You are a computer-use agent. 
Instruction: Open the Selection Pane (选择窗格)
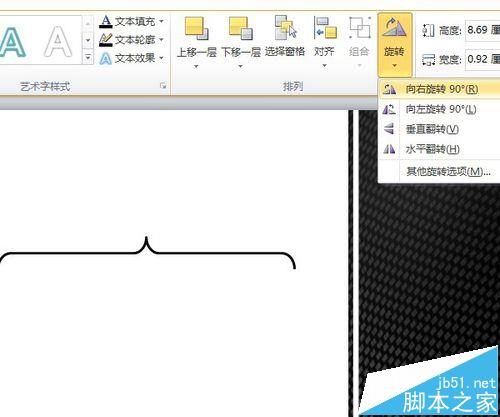pyautogui.click(x=285, y=36)
